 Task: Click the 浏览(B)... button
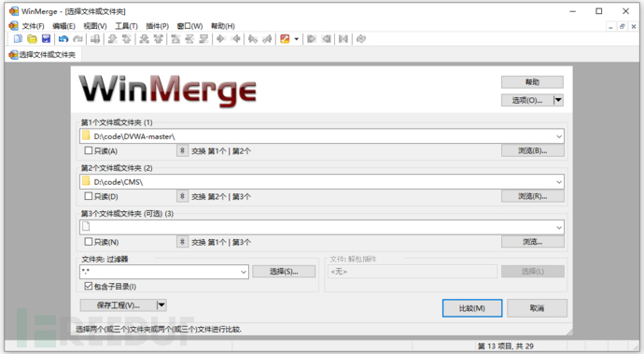coord(532,151)
